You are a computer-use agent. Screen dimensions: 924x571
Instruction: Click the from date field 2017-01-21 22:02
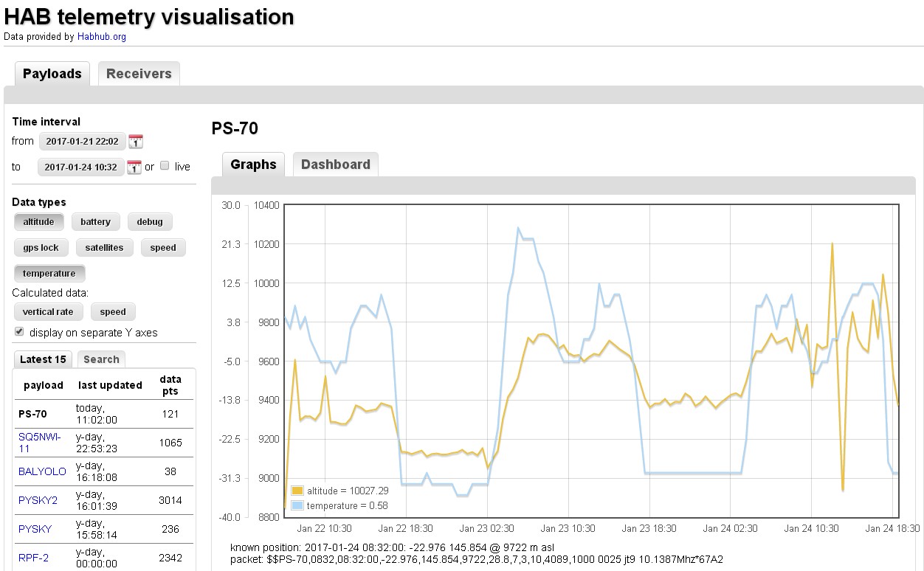pos(82,142)
